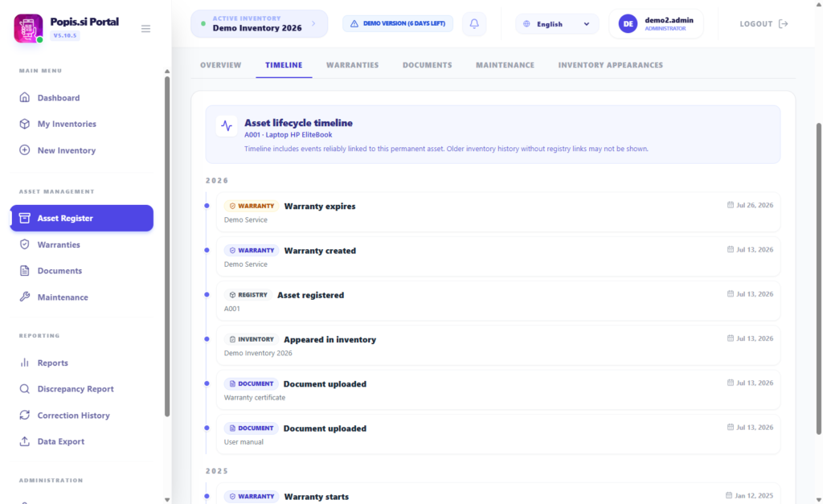Image resolution: width=823 pixels, height=504 pixels.
Task: Select New Inventory in sidebar
Action: (82, 150)
